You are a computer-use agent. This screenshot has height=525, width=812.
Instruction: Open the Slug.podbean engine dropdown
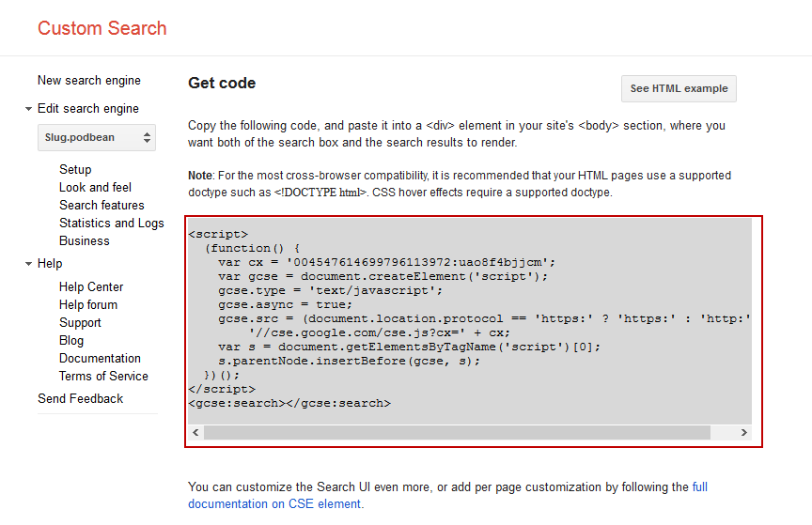(97, 137)
